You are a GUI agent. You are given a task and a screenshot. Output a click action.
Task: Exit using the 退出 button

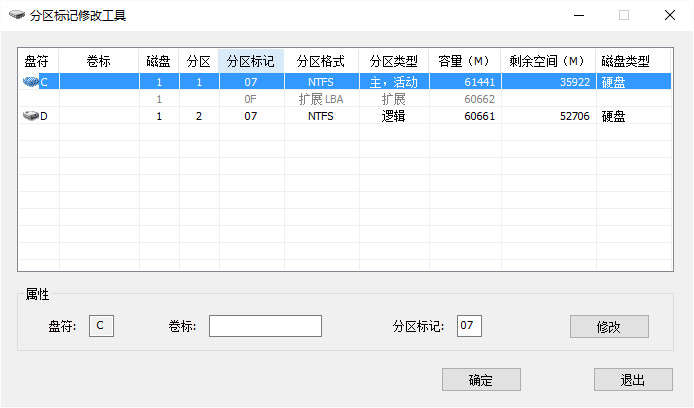(x=633, y=380)
